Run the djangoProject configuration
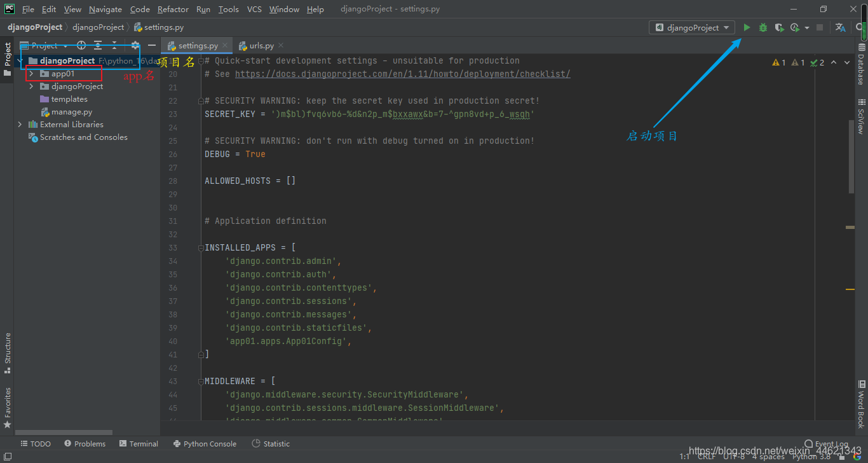868x463 pixels. tap(747, 27)
